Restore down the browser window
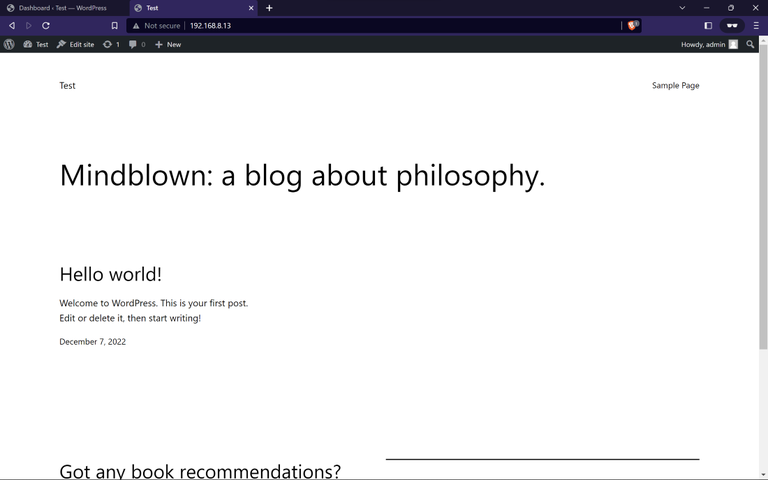This screenshot has height=480, width=768. (x=731, y=8)
